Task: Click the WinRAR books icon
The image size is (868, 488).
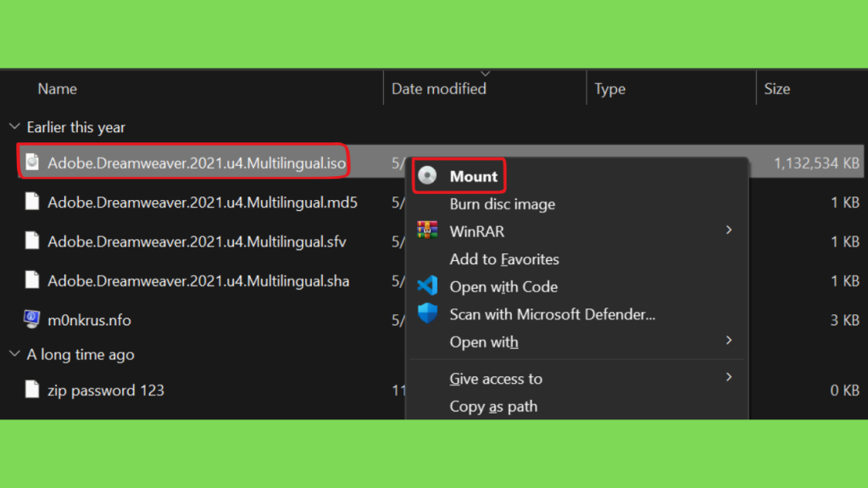Action: click(x=427, y=230)
